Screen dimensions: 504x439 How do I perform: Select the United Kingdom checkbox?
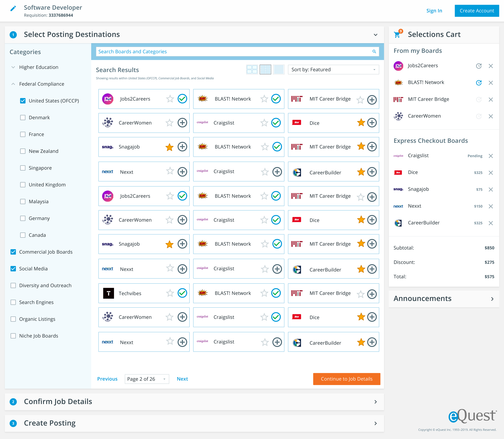pos(23,185)
